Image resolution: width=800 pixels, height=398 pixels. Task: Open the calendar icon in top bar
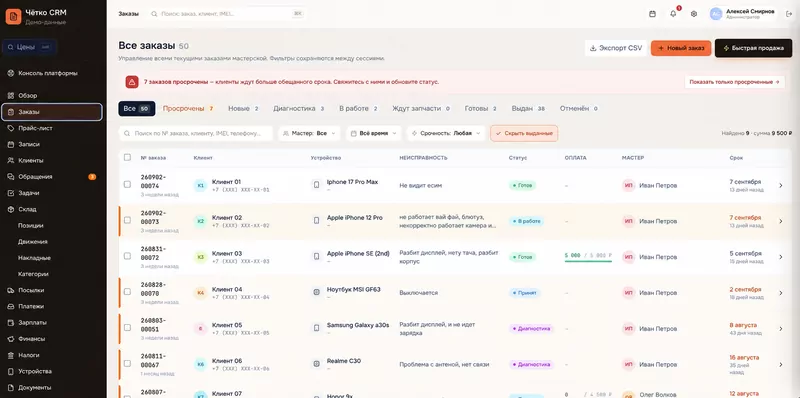[x=652, y=14]
